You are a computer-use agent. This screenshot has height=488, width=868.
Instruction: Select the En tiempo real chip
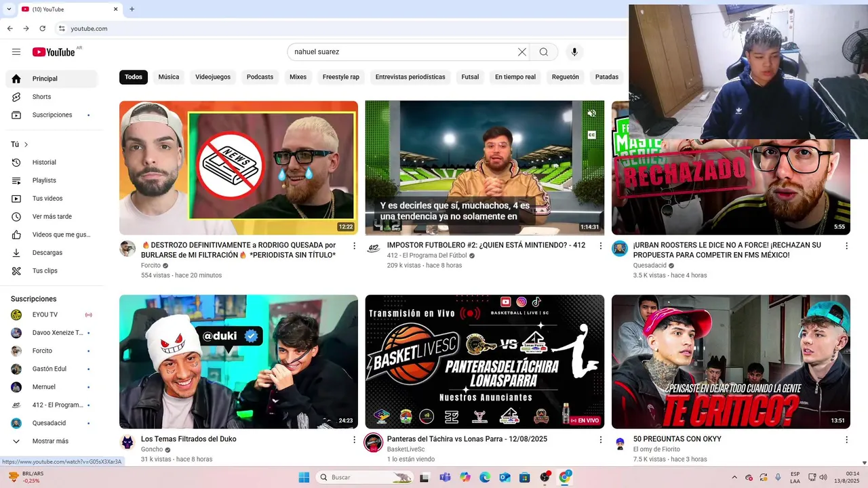click(515, 77)
